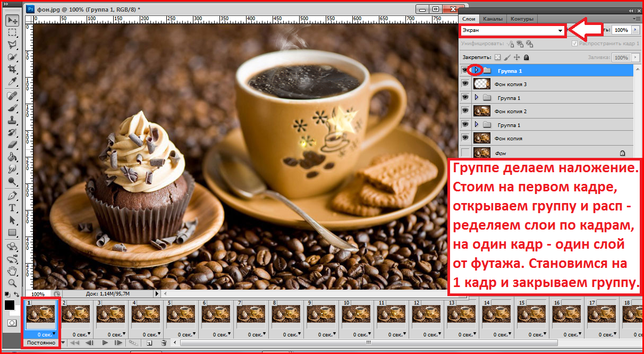Viewport: 644px width, 354px height.
Task: Toggle lock image pixels brush icon
Action: pyautogui.click(x=507, y=57)
